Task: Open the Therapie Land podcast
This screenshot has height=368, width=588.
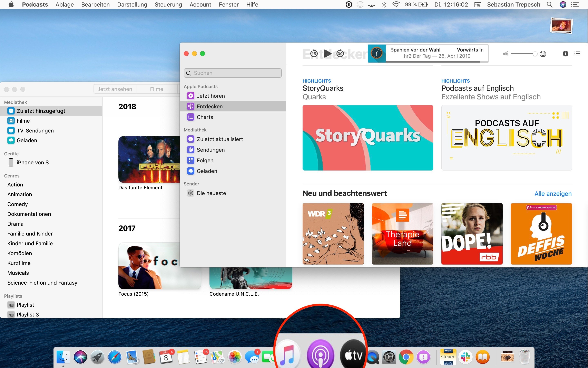Action: tap(402, 234)
